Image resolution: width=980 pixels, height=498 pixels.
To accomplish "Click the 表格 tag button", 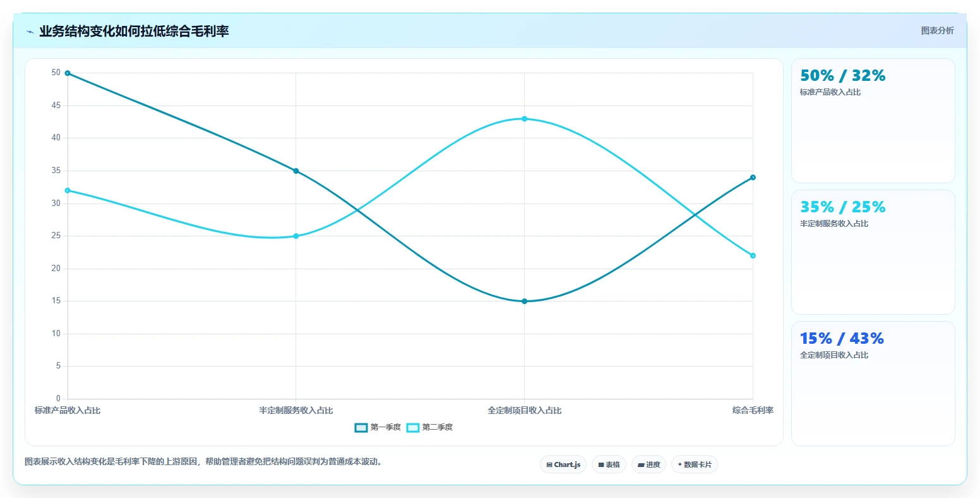I will (x=609, y=465).
